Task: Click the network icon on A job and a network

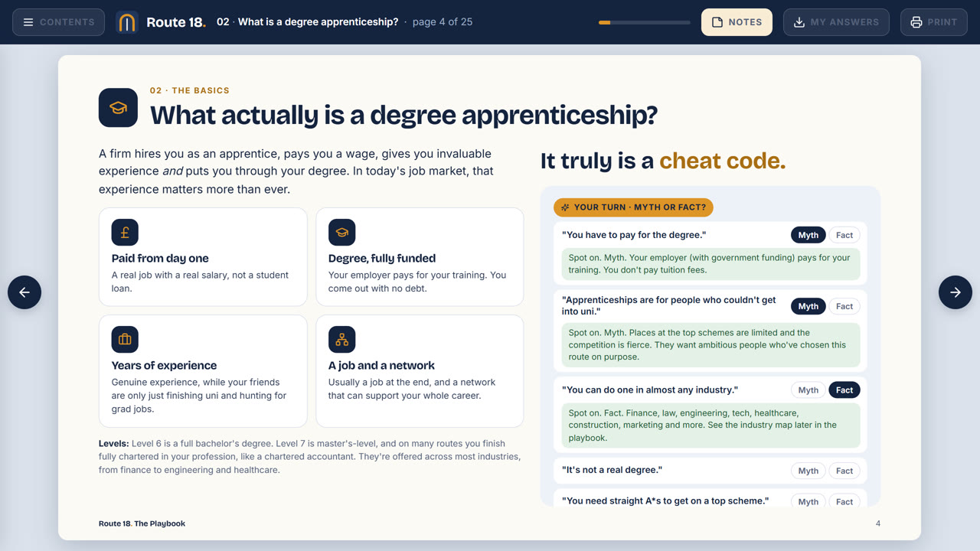Action: [341, 339]
